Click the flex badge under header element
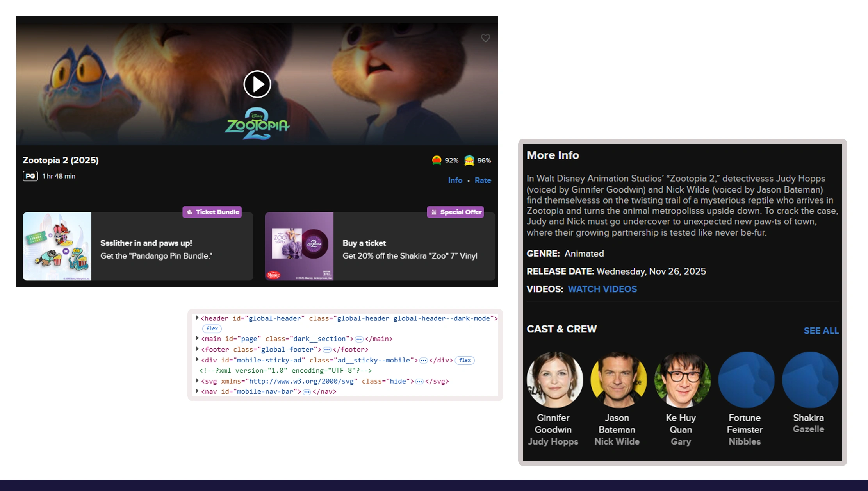868x491 pixels. pyautogui.click(x=212, y=329)
